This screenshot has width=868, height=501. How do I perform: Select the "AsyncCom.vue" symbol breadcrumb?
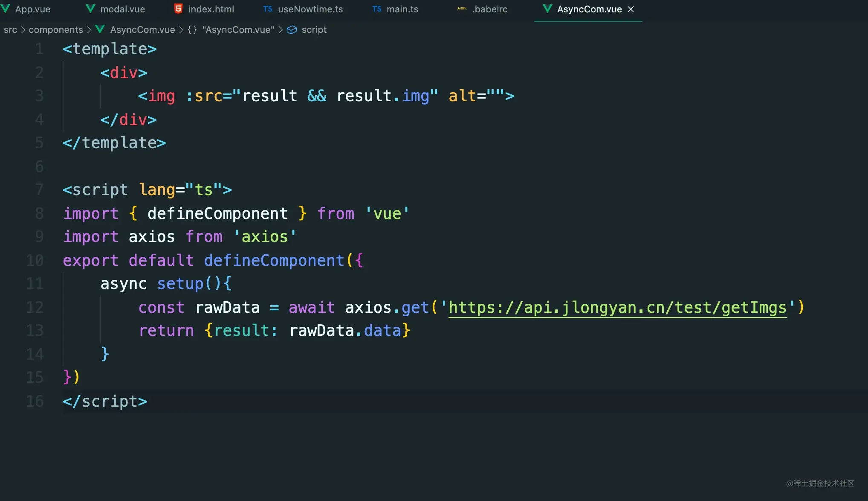(238, 29)
